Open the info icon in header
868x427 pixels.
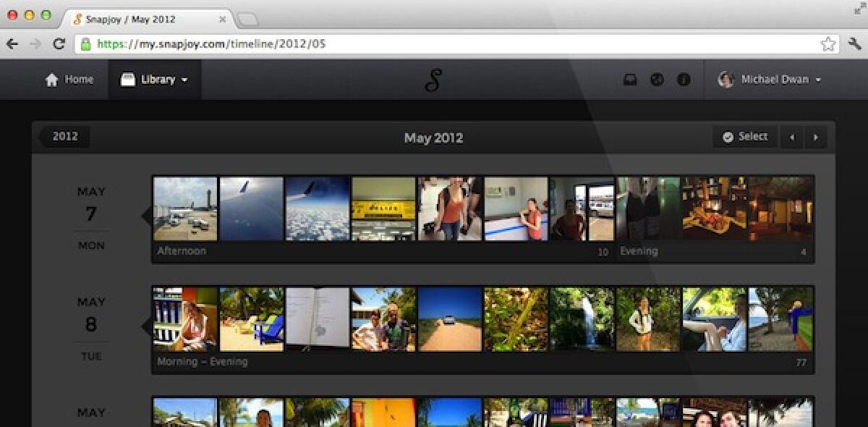pos(684,80)
